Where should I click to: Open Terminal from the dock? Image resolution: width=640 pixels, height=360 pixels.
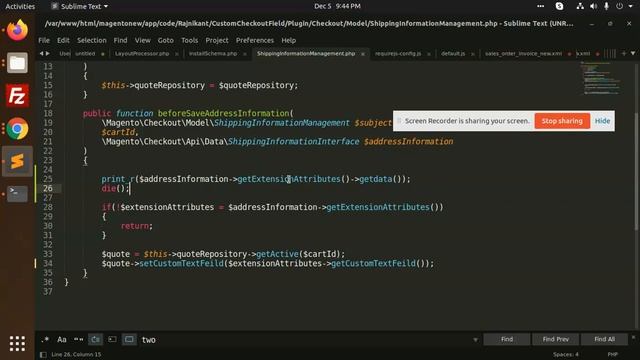click(x=17, y=193)
